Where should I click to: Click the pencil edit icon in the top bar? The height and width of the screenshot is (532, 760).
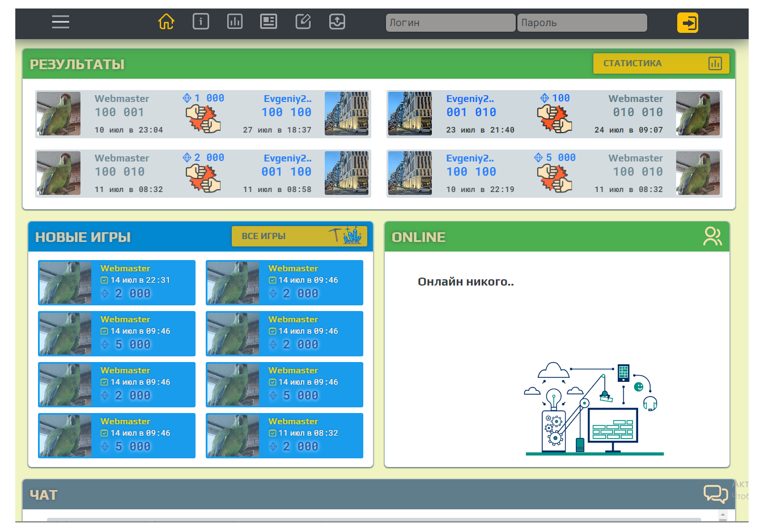(303, 22)
